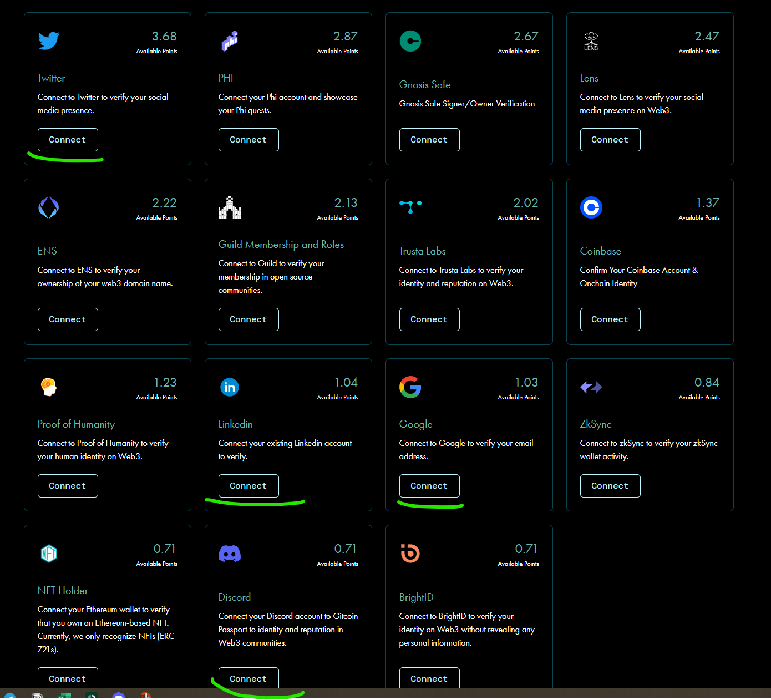This screenshot has height=700, width=771.
Task: Connect the Lens stamp
Action: pyautogui.click(x=610, y=140)
